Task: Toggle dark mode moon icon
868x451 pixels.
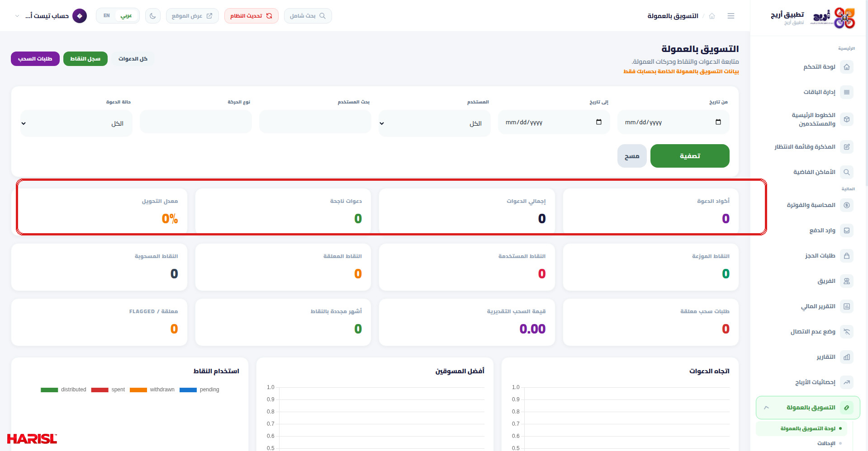Action: [152, 16]
